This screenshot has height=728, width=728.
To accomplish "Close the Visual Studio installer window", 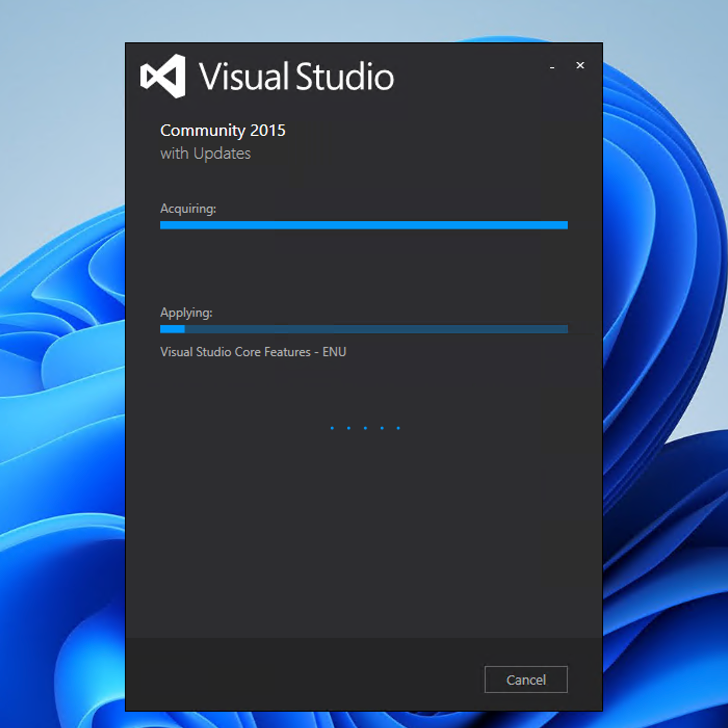I will pyautogui.click(x=580, y=66).
